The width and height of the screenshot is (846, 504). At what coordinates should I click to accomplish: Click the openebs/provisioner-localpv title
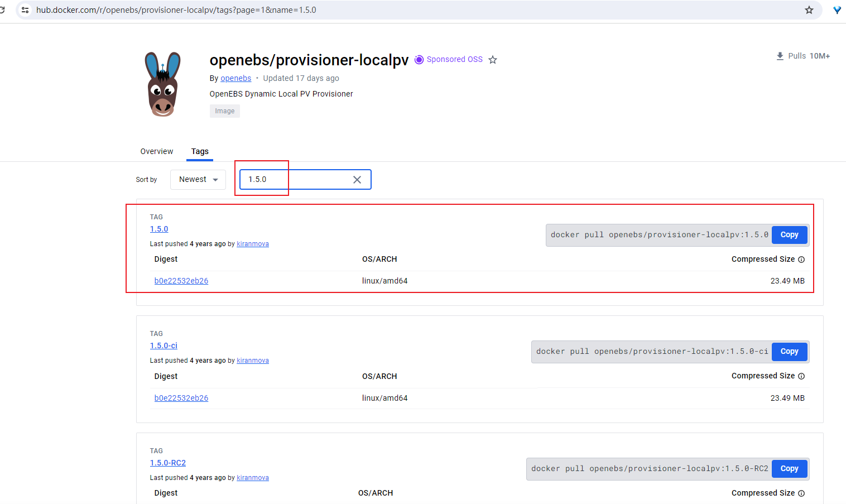309,60
